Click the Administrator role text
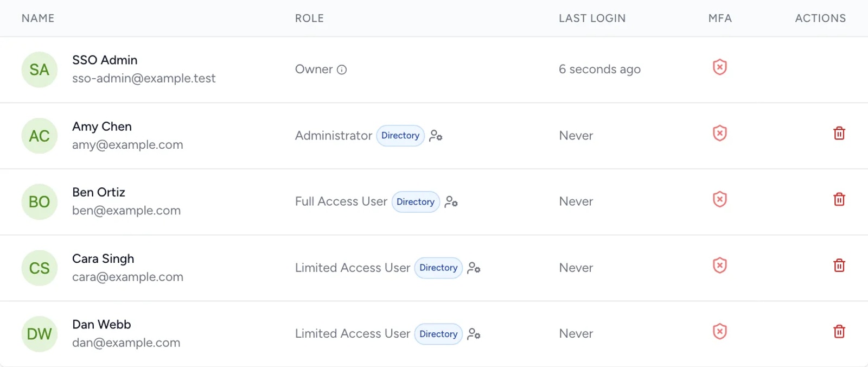The width and height of the screenshot is (868, 367). [x=334, y=136]
